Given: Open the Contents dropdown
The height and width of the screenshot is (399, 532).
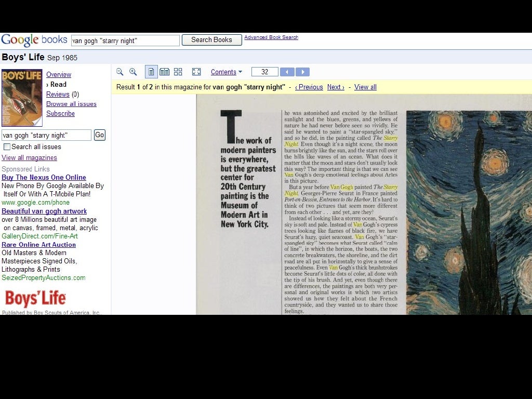Looking at the screenshot, I should (227, 72).
